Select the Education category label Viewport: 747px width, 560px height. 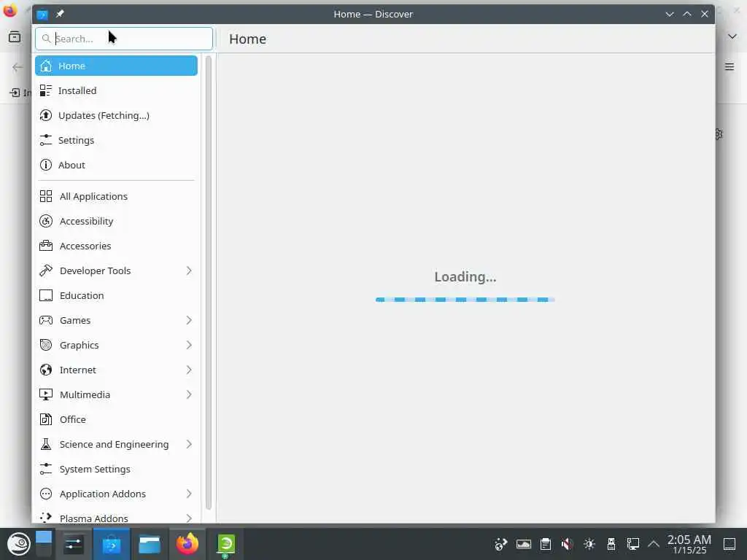pos(82,296)
